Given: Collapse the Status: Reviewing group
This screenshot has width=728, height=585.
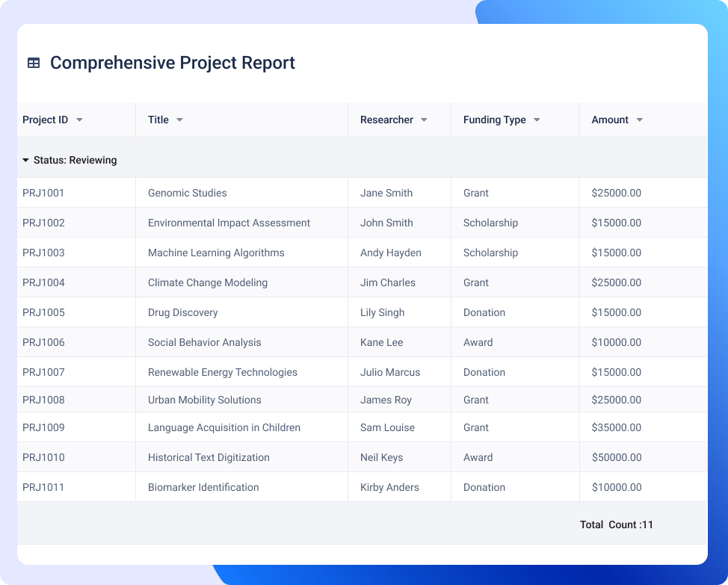Looking at the screenshot, I should pos(25,160).
